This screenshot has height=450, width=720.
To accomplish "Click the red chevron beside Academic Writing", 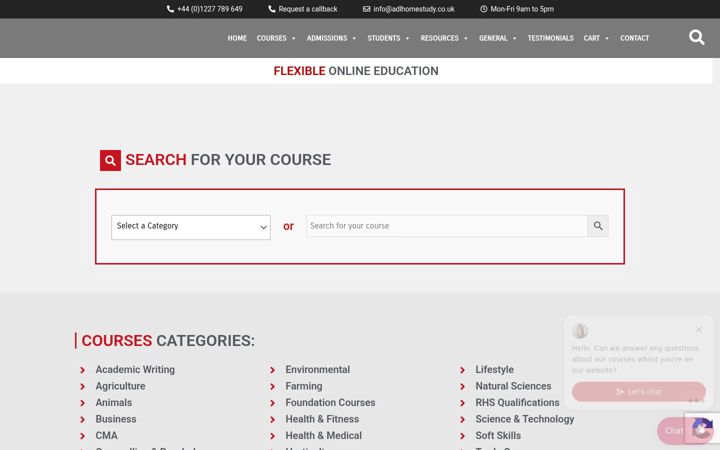I will [x=83, y=370].
